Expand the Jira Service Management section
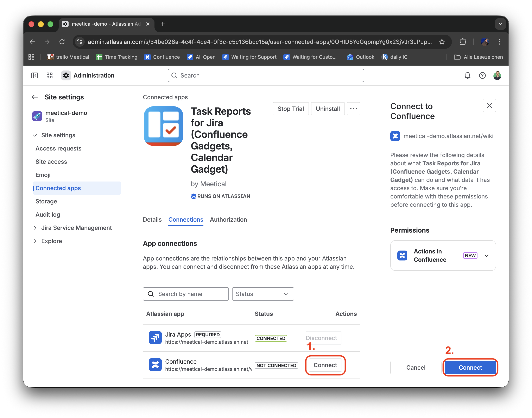The width and height of the screenshot is (532, 418). (x=35, y=228)
